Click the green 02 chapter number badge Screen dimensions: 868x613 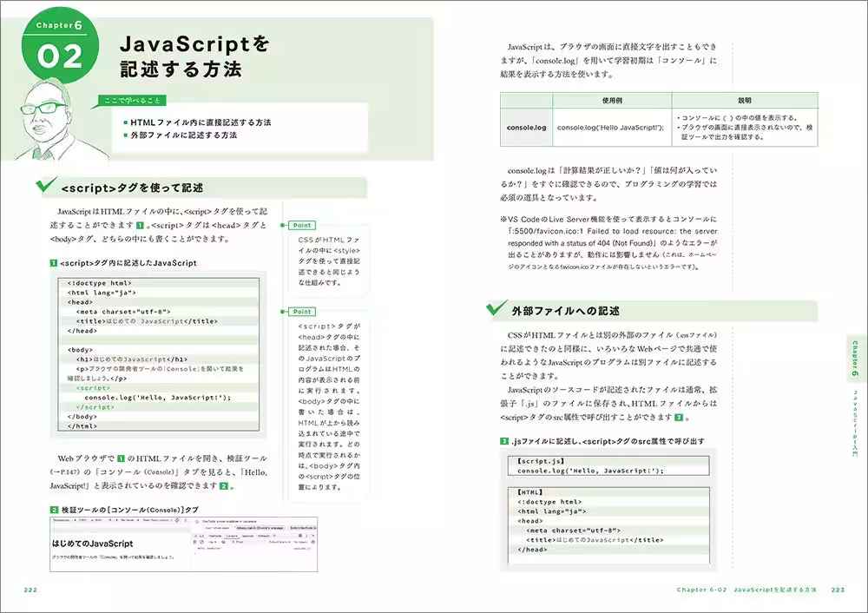[61, 56]
